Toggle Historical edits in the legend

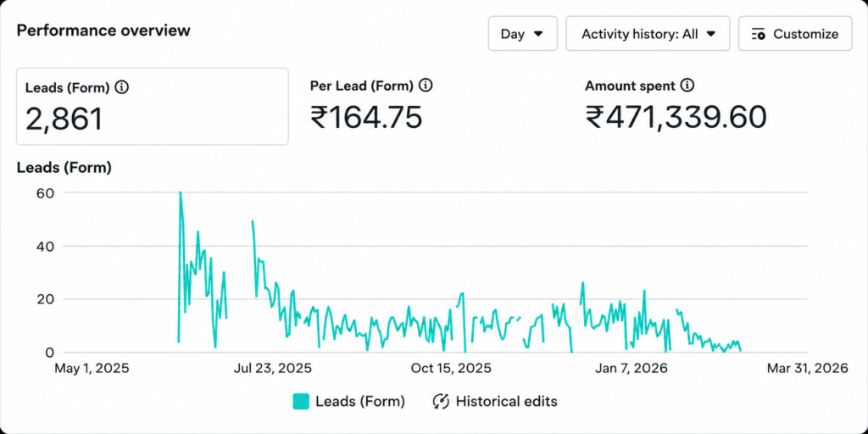point(495,401)
